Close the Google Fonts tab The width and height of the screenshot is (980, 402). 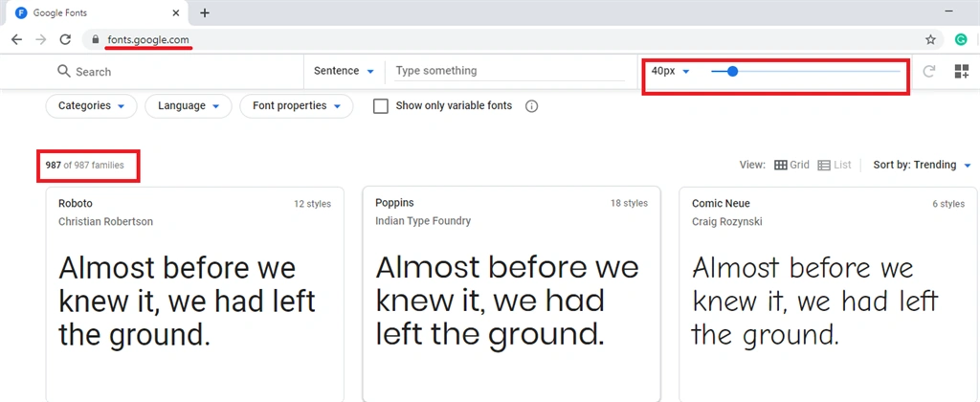click(176, 12)
